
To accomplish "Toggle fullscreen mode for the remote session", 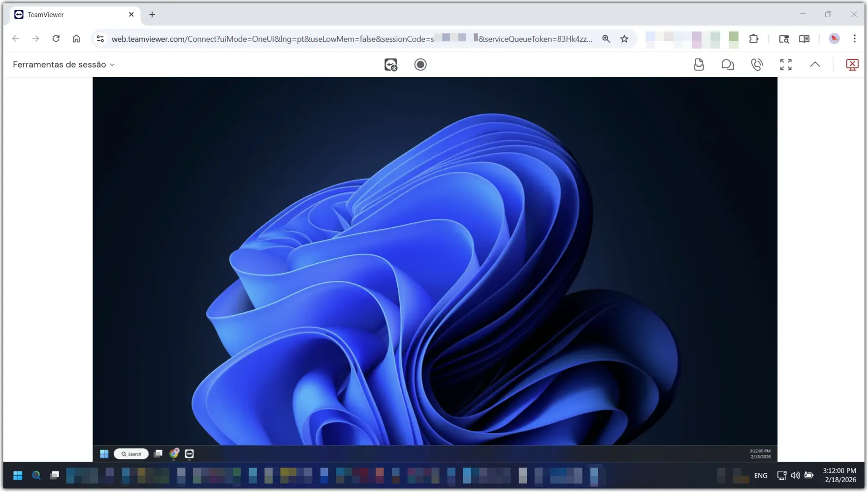I will pyautogui.click(x=786, y=64).
